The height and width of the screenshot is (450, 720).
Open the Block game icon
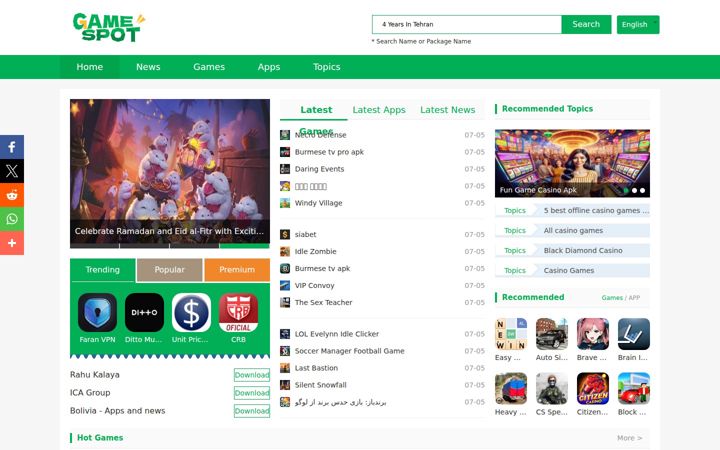[634, 388]
